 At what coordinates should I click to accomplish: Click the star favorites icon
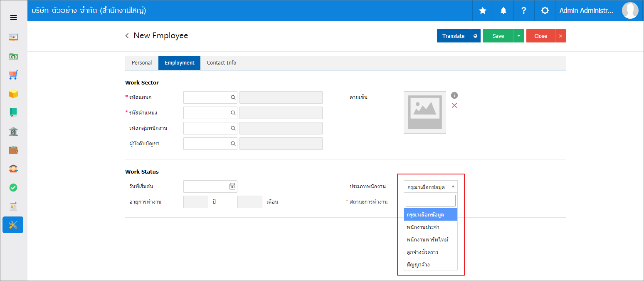(x=483, y=10)
